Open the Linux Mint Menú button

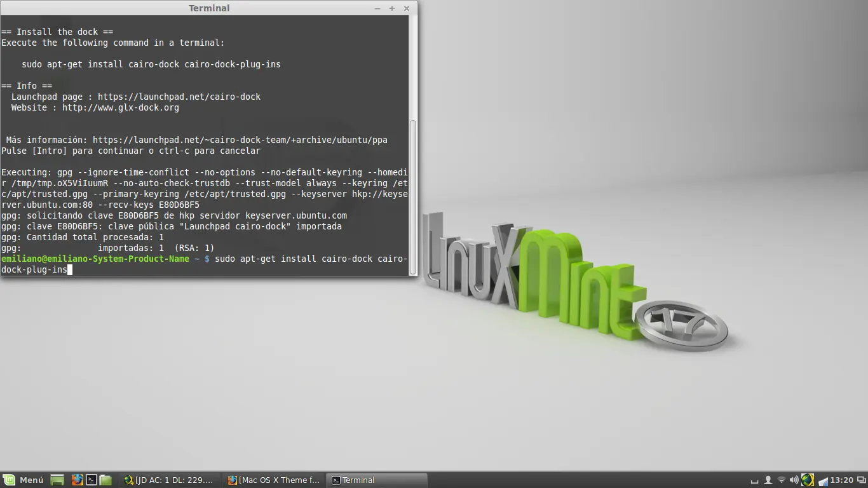(24, 480)
